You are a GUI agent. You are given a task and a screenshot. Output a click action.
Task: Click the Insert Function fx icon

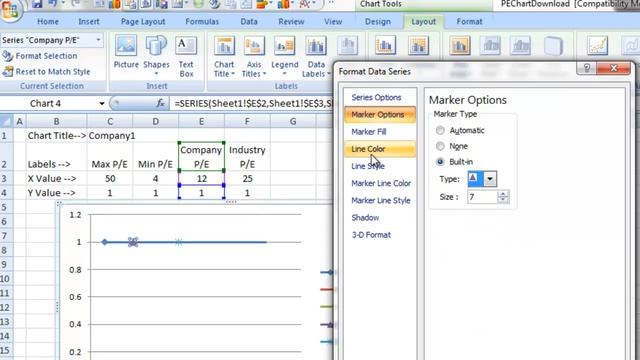coord(160,104)
